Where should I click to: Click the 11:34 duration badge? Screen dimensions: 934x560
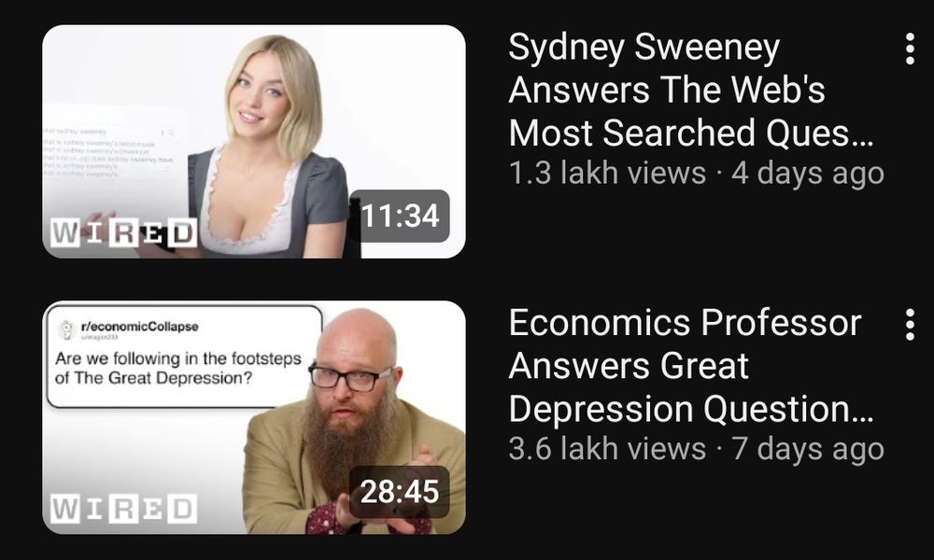400,216
